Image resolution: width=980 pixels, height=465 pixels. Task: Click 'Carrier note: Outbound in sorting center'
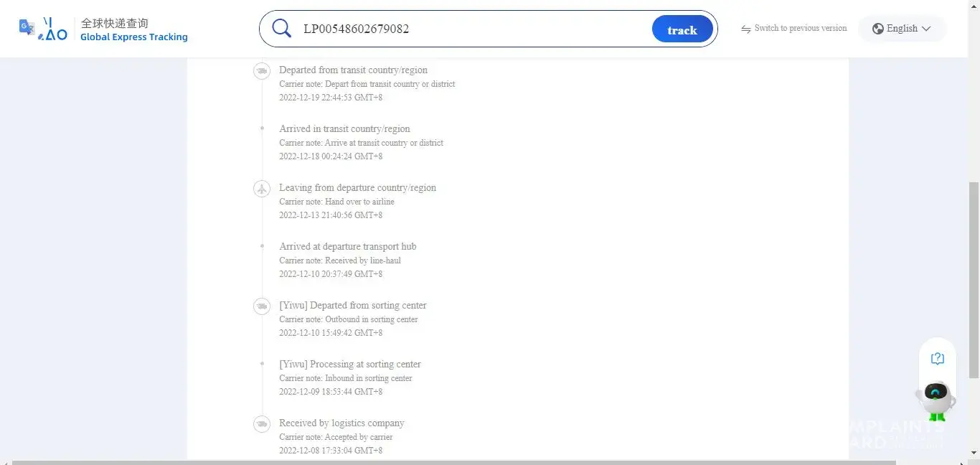coord(348,319)
